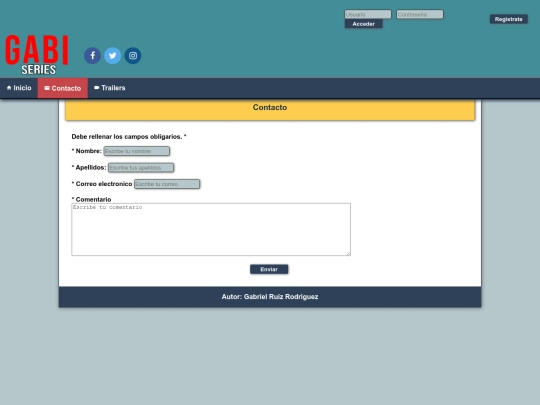Open the Trailers menu item
This screenshot has width=540, height=405.
click(x=110, y=88)
